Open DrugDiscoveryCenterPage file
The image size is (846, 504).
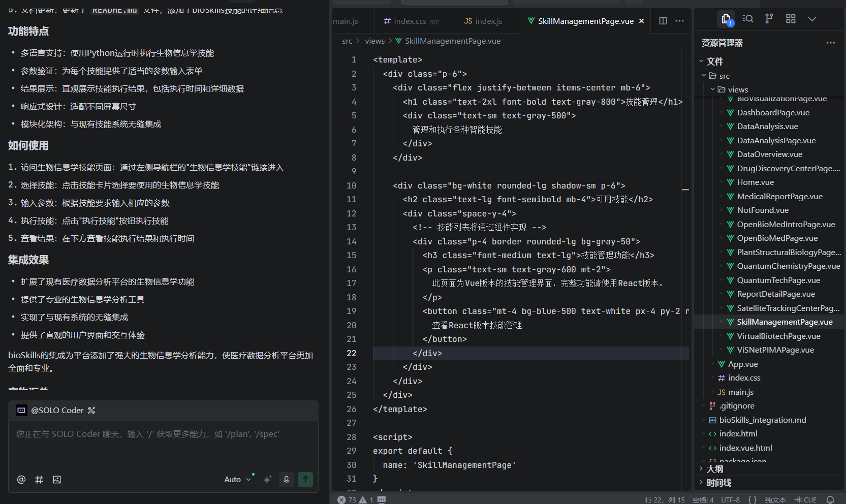click(788, 168)
